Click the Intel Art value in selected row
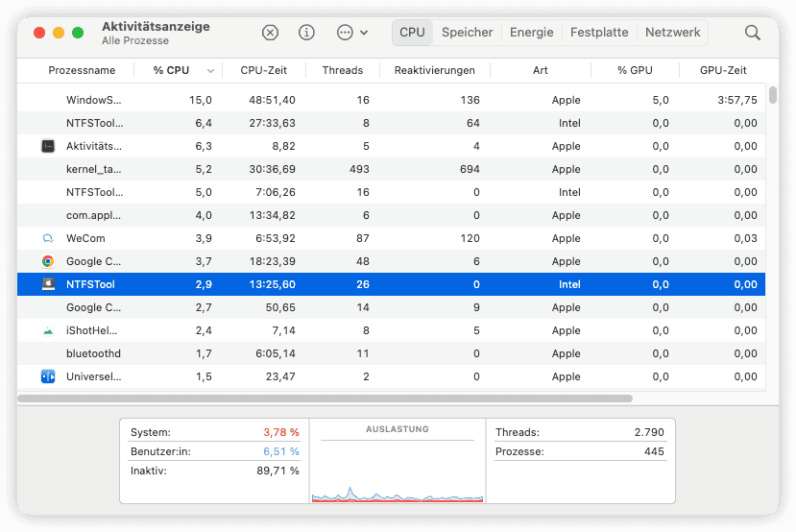The image size is (796, 532). pyautogui.click(x=569, y=285)
